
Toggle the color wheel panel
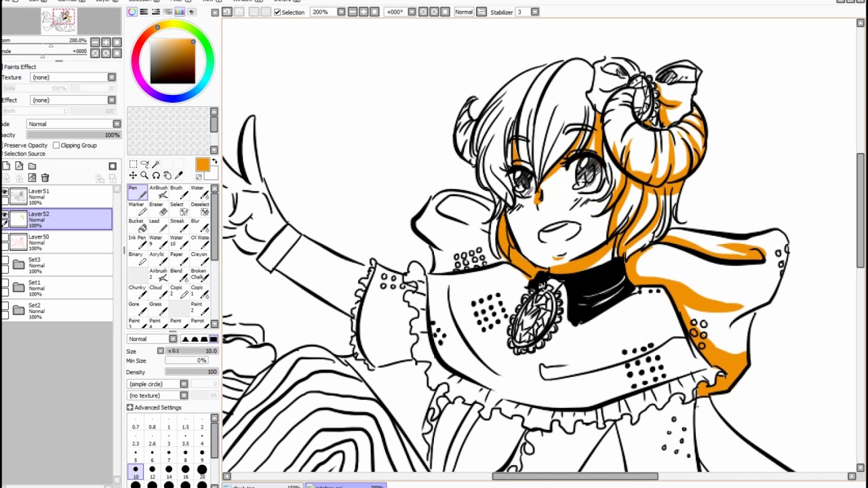(132, 12)
